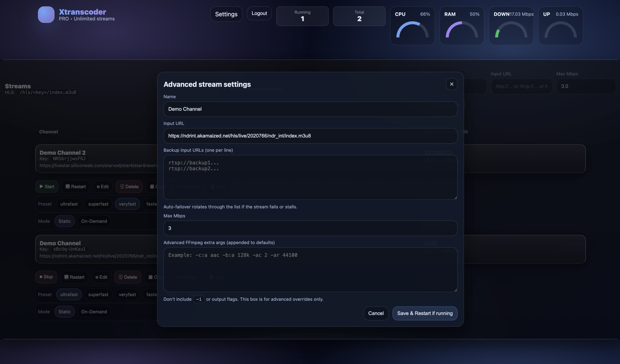Select superfast preset for Demo Channel 2

tap(98, 204)
